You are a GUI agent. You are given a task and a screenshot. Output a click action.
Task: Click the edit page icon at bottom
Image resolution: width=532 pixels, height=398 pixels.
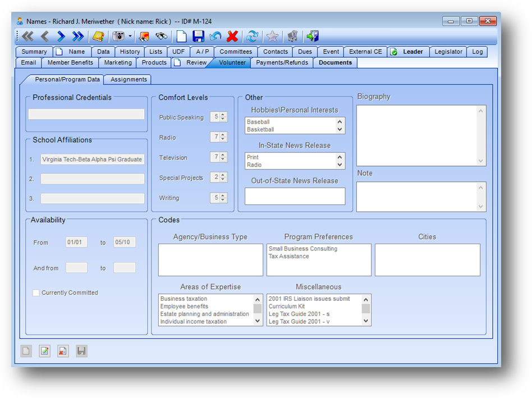point(44,351)
